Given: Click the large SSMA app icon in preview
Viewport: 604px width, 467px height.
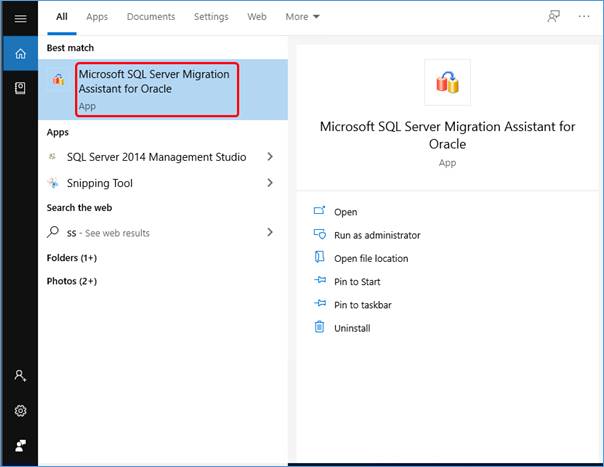Looking at the screenshot, I should pos(447,82).
